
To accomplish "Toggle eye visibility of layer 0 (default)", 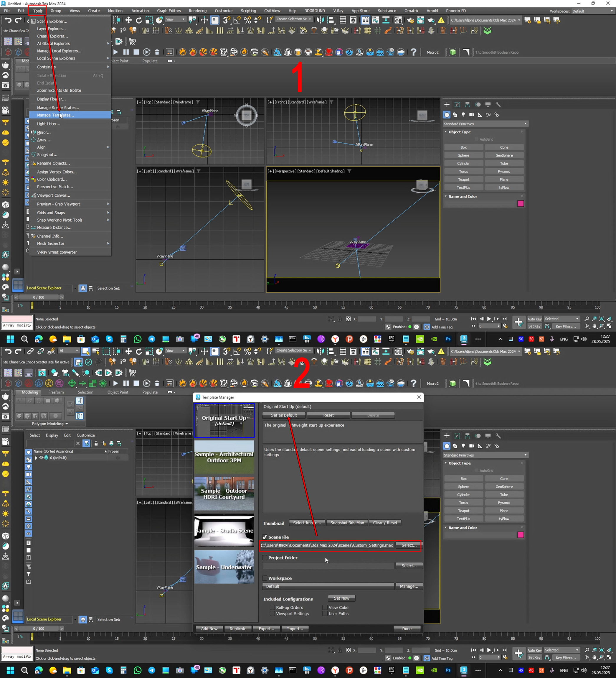I will (x=42, y=458).
